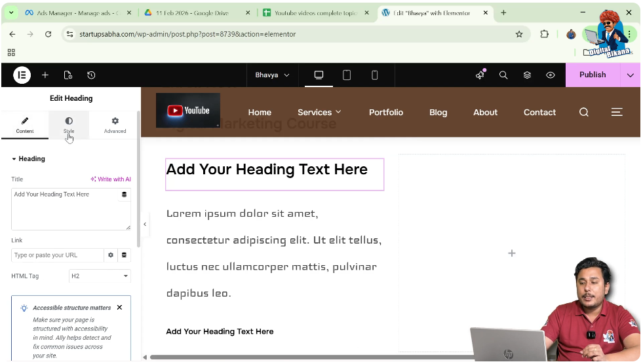Collapse the Heading section
This screenshot has width=643, height=364.
click(28, 159)
